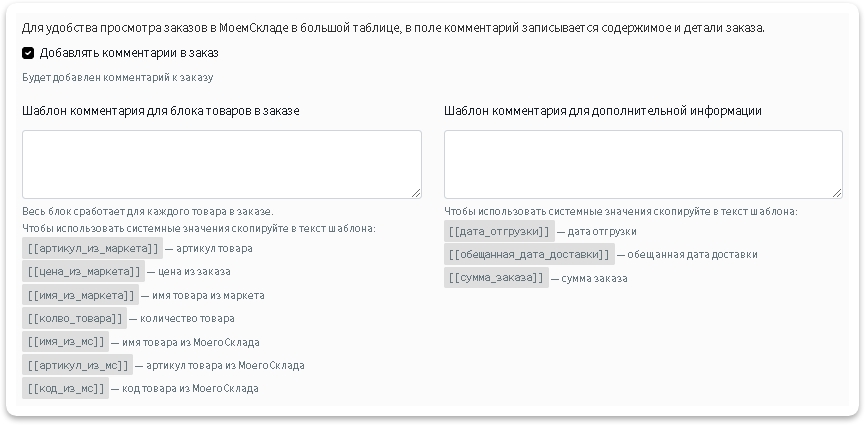Select the [[колво_товара]] placeholder tag
The width and height of the screenshot is (865, 425).
point(75,318)
